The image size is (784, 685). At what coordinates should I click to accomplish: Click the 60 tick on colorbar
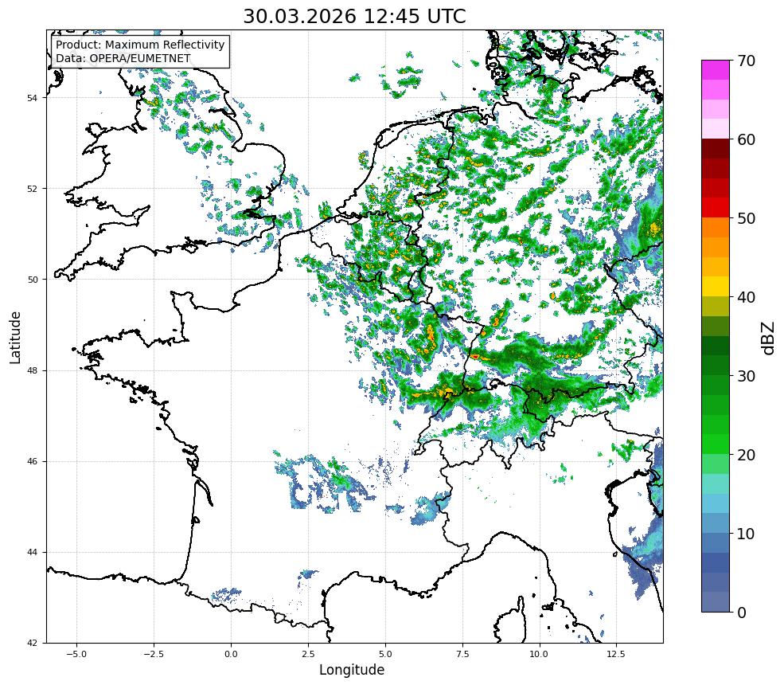coord(746,139)
